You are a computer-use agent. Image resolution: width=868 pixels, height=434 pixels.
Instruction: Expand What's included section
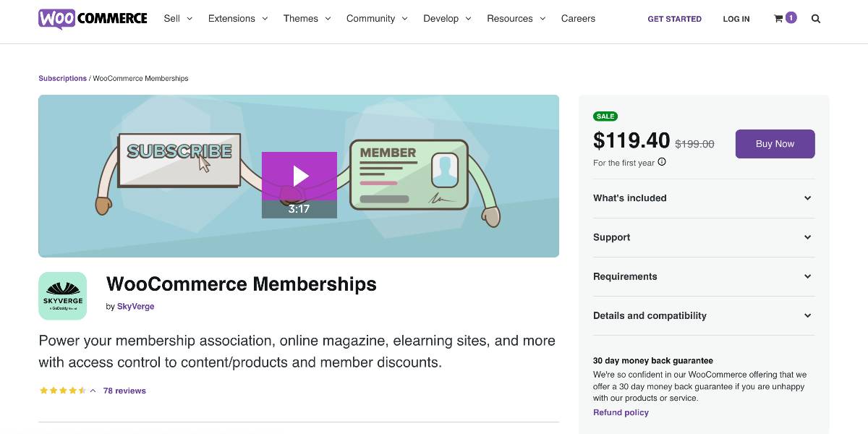[704, 198]
